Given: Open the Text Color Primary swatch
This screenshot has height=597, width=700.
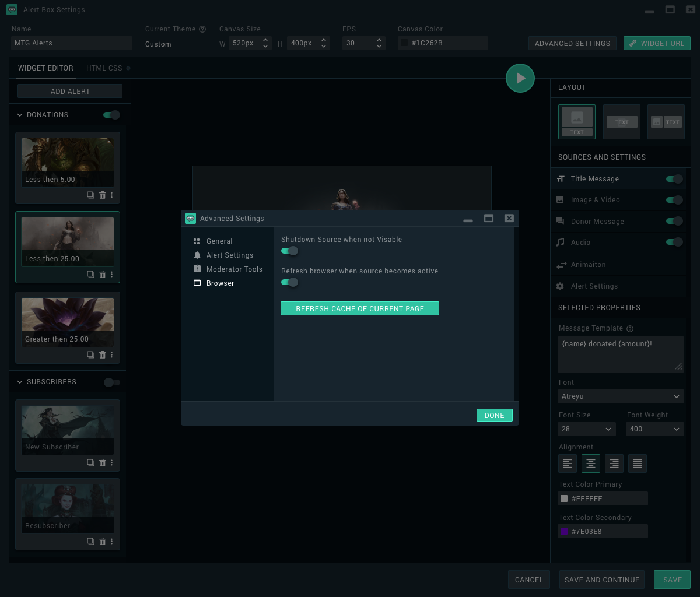Looking at the screenshot, I should tap(564, 498).
